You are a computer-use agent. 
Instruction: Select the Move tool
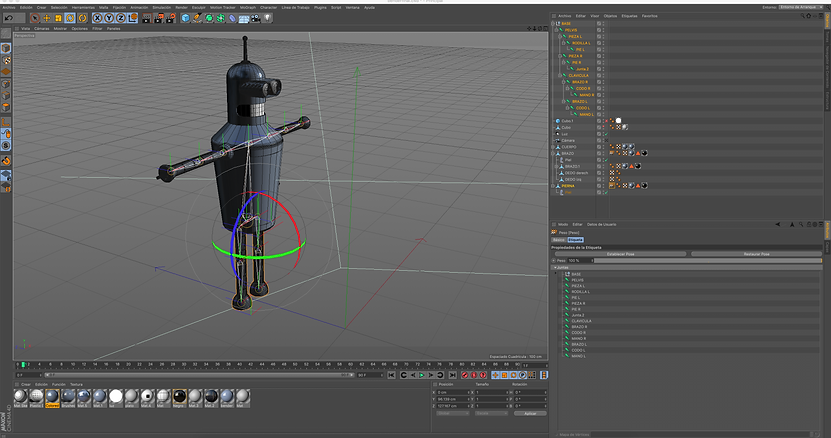pos(46,18)
